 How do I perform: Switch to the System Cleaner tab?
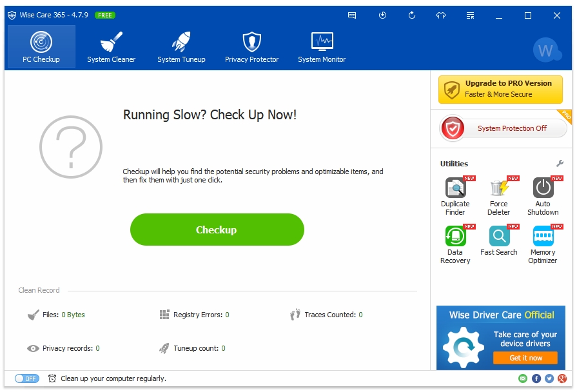click(x=112, y=48)
